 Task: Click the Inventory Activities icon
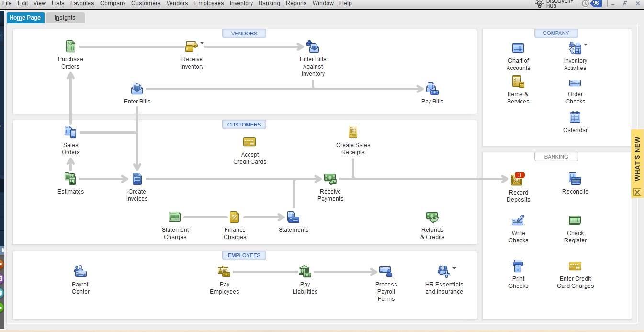click(x=575, y=48)
